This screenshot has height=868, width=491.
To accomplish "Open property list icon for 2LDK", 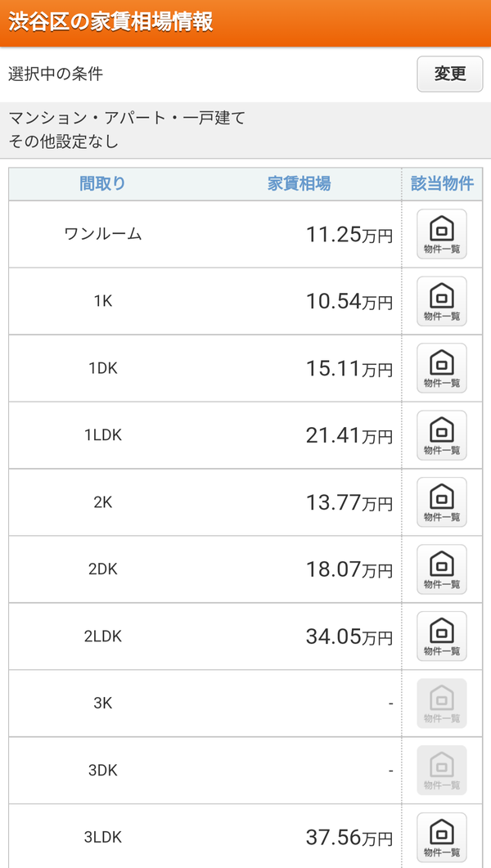I will (x=442, y=636).
